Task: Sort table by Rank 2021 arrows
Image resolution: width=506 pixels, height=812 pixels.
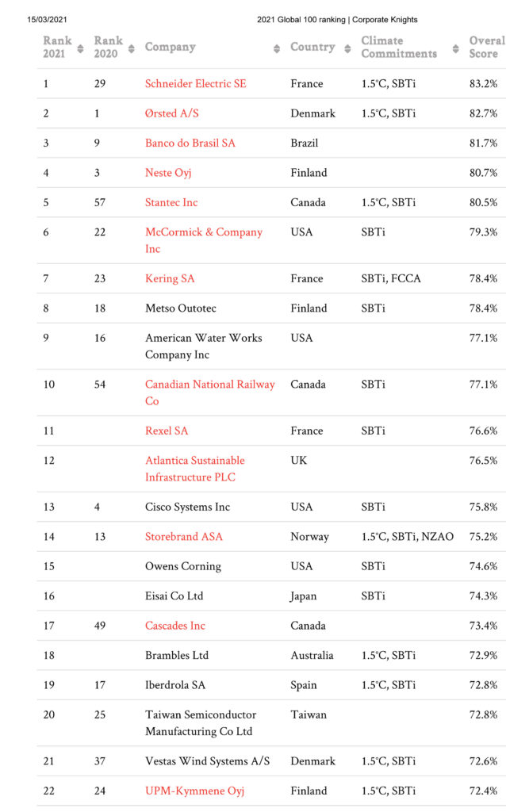Action: [80, 48]
